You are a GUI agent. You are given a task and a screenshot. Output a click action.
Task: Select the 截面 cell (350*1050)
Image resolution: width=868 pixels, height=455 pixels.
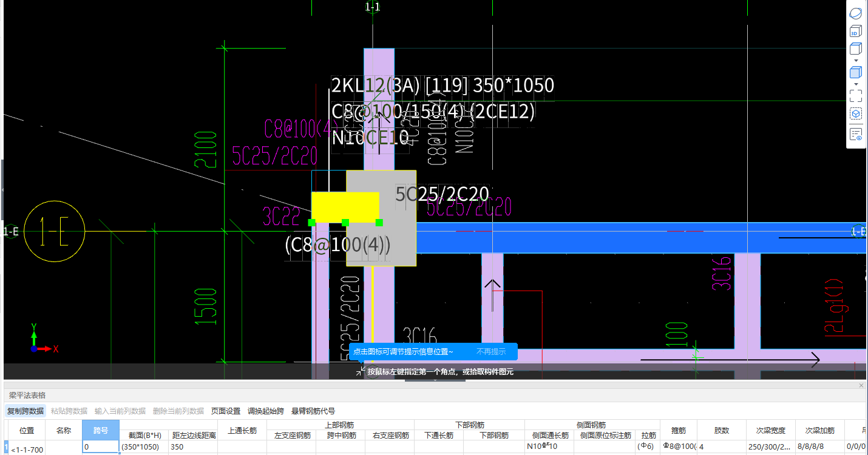coord(144,447)
